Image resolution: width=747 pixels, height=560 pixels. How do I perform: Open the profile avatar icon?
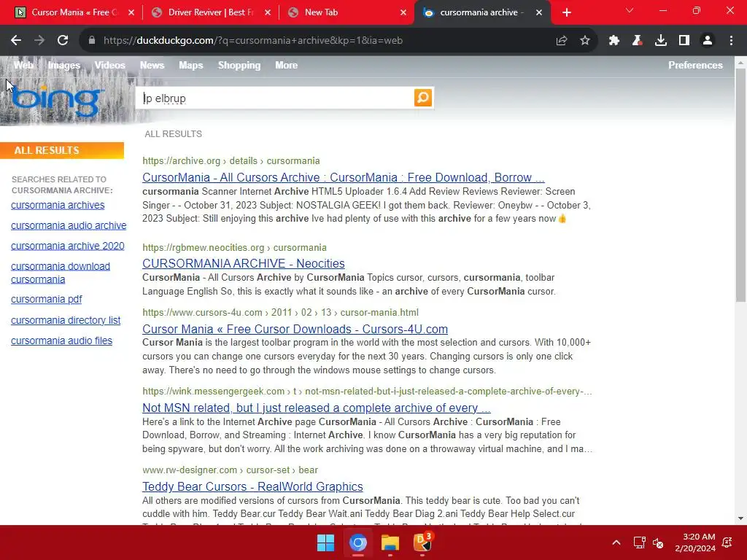pyautogui.click(x=708, y=41)
